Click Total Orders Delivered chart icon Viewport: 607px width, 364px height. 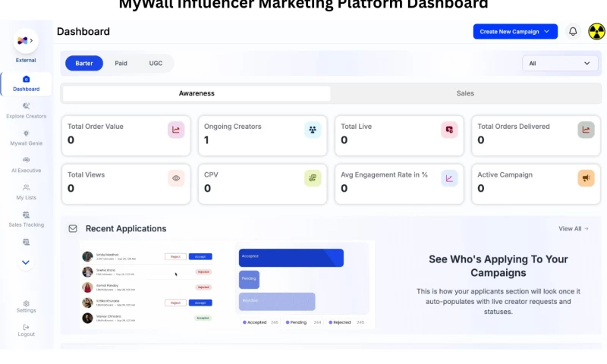pos(586,130)
